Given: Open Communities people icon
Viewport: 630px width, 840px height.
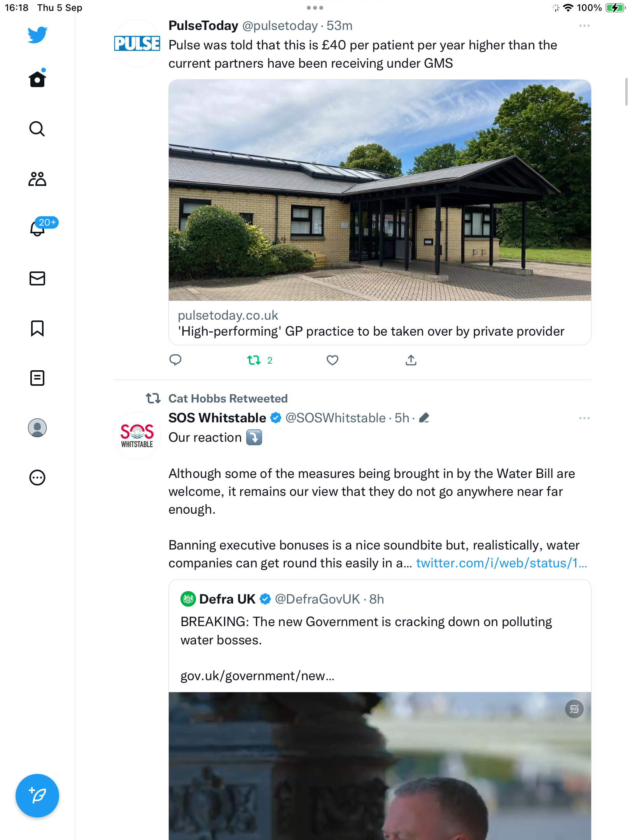Looking at the screenshot, I should [37, 178].
